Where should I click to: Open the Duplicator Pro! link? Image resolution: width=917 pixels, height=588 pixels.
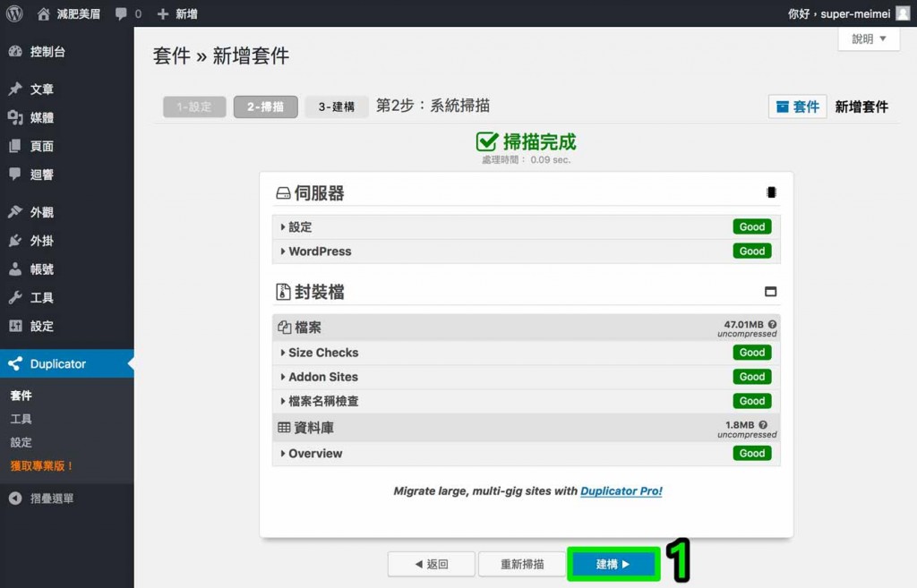[x=621, y=491]
